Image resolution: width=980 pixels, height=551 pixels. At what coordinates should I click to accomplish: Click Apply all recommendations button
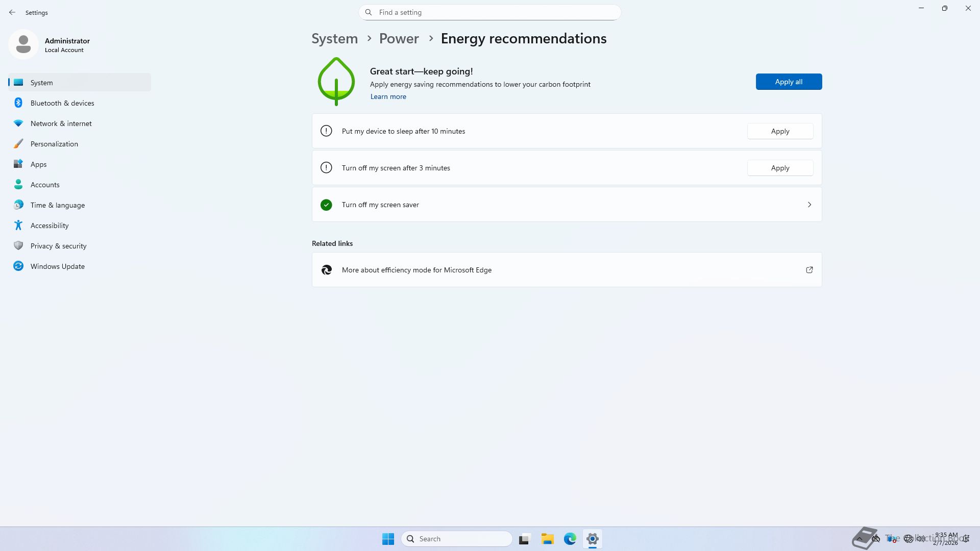click(788, 82)
